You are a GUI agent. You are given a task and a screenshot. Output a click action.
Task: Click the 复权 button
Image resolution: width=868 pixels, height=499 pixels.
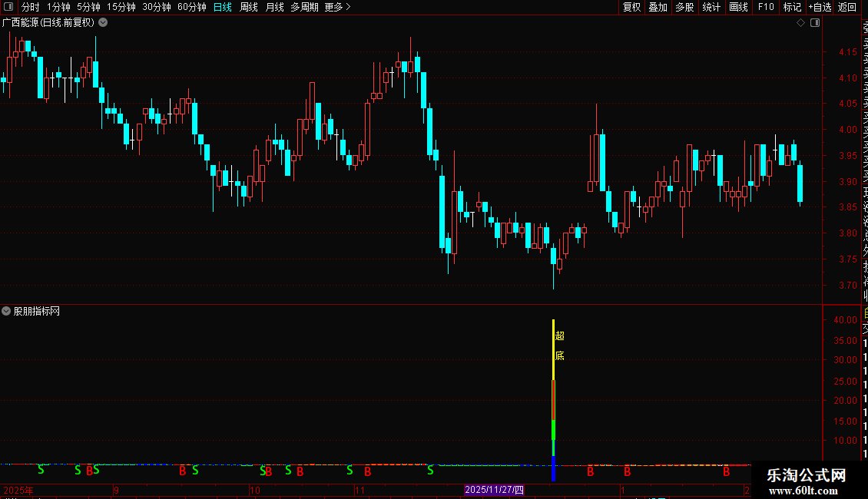point(631,7)
